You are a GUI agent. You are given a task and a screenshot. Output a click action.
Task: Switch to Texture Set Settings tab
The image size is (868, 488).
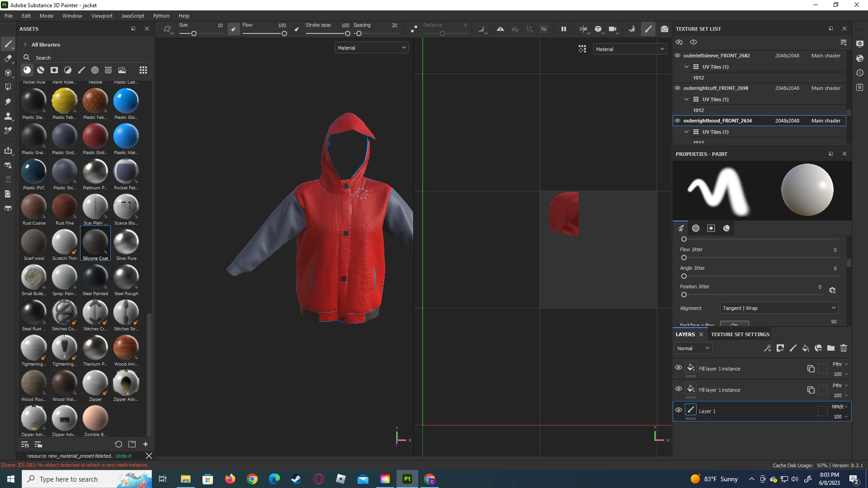740,334
